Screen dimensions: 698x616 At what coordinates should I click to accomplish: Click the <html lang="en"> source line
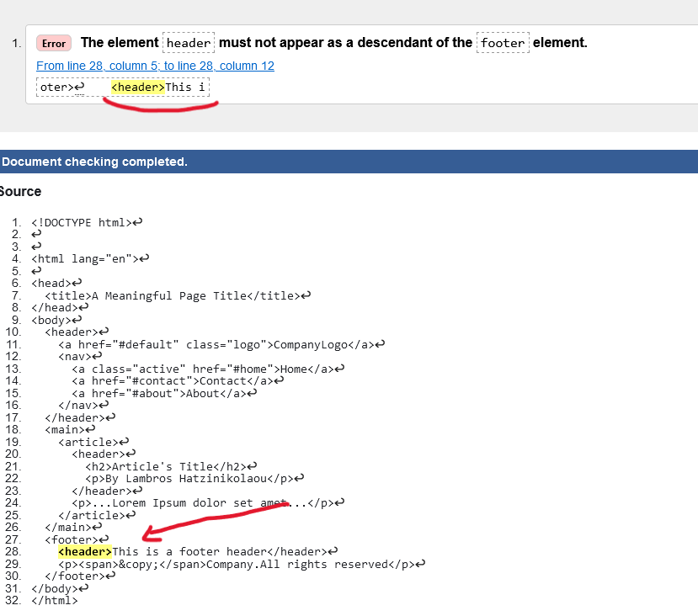click(x=86, y=259)
